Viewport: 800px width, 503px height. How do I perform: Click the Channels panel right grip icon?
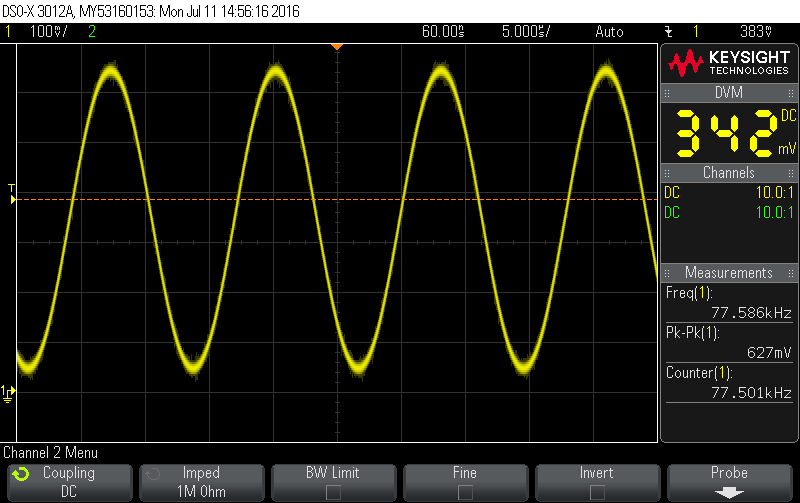791,173
